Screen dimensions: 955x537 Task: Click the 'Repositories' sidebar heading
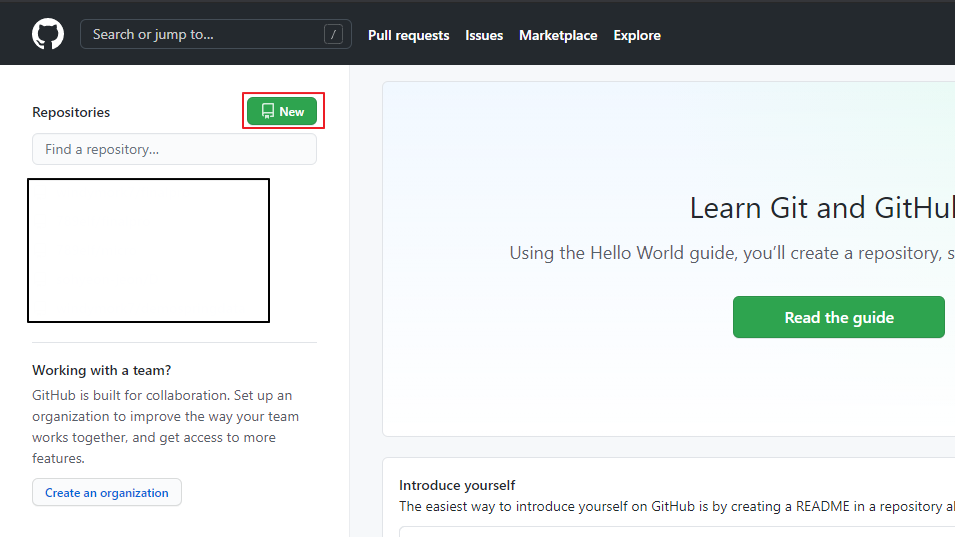(x=71, y=113)
